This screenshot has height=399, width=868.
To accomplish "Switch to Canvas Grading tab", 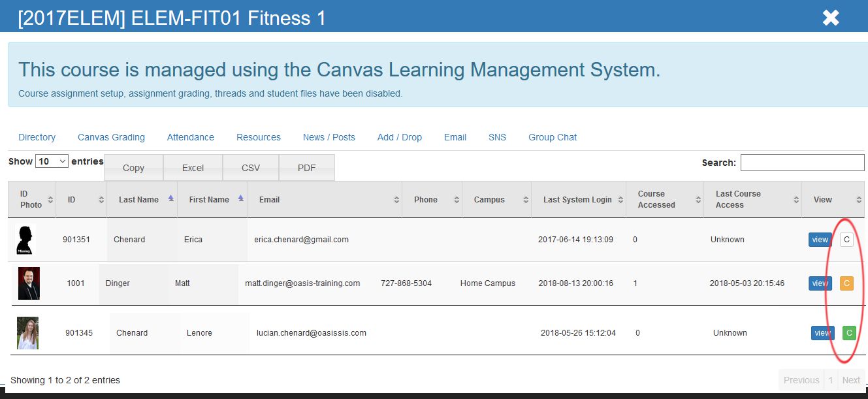I will (x=111, y=137).
